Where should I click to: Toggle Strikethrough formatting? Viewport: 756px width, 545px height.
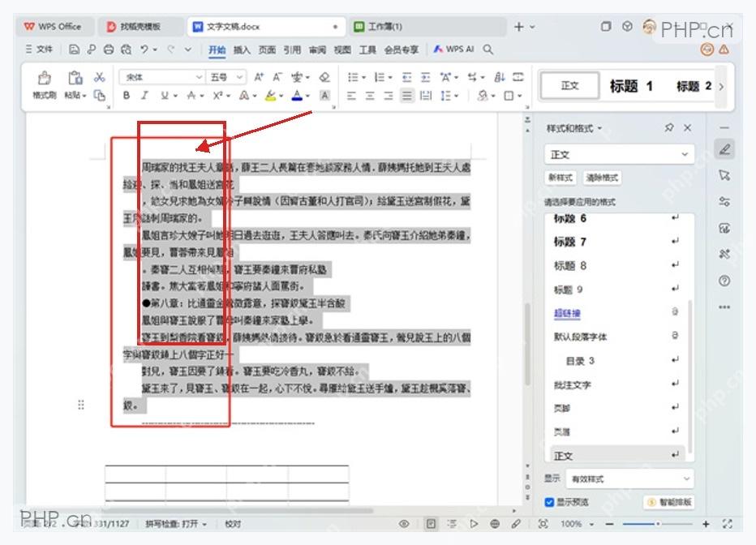(x=191, y=96)
